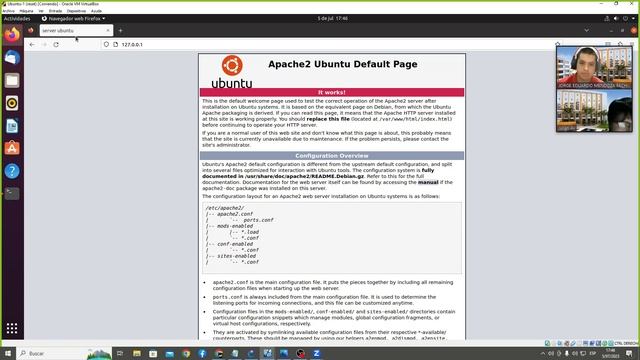The width and height of the screenshot is (640, 360).
Task: Show hidden icons in Windows system tray
Action: tap(542, 353)
